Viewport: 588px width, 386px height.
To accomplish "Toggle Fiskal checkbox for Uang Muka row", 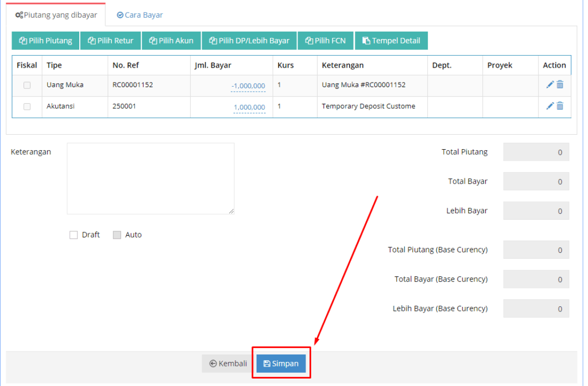I will point(27,85).
